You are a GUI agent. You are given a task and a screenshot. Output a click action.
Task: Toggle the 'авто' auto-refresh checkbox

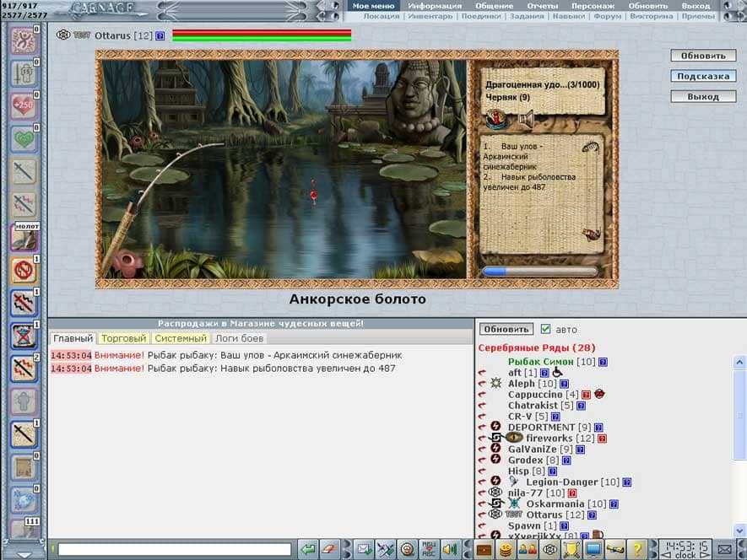[x=545, y=329]
